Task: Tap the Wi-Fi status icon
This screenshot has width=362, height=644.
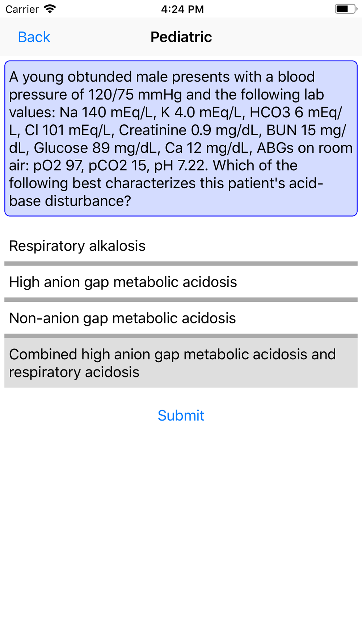Action: tap(50, 9)
